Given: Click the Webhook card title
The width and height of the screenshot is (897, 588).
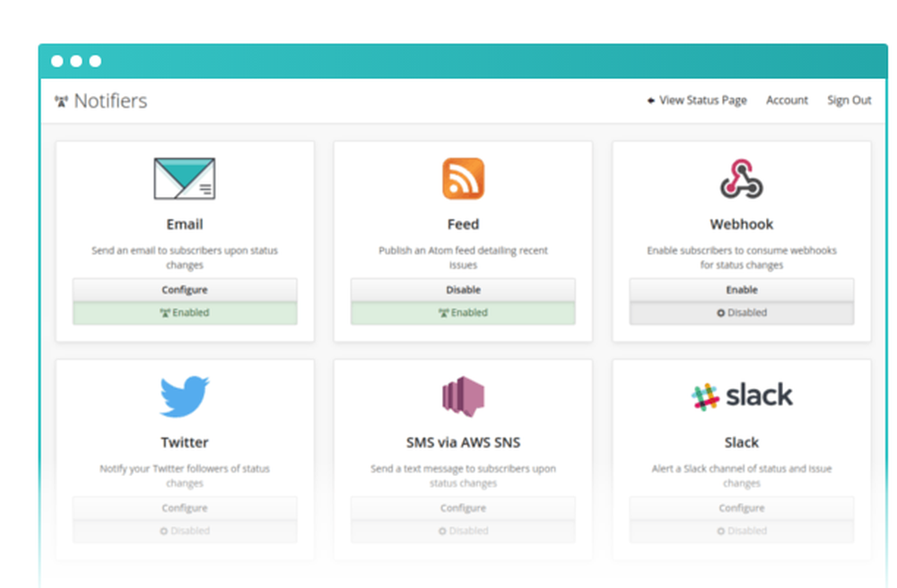Looking at the screenshot, I should click(742, 224).
